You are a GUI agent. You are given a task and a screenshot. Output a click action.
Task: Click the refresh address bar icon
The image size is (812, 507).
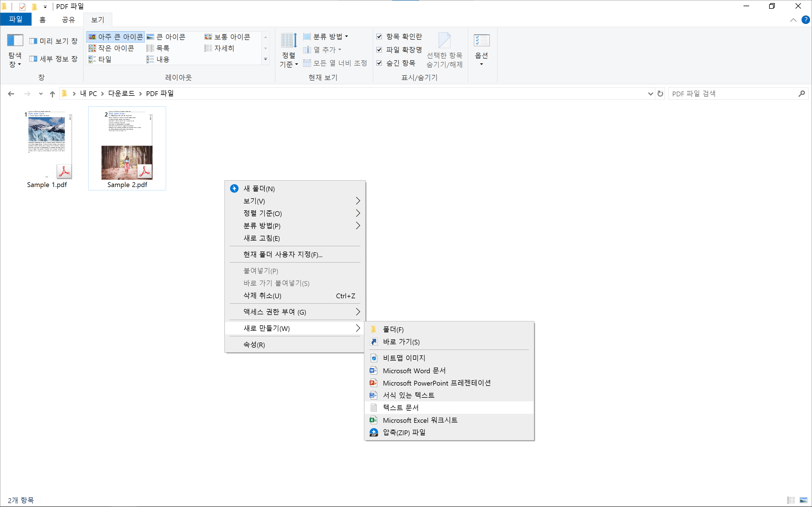click(x=660, y=94)
